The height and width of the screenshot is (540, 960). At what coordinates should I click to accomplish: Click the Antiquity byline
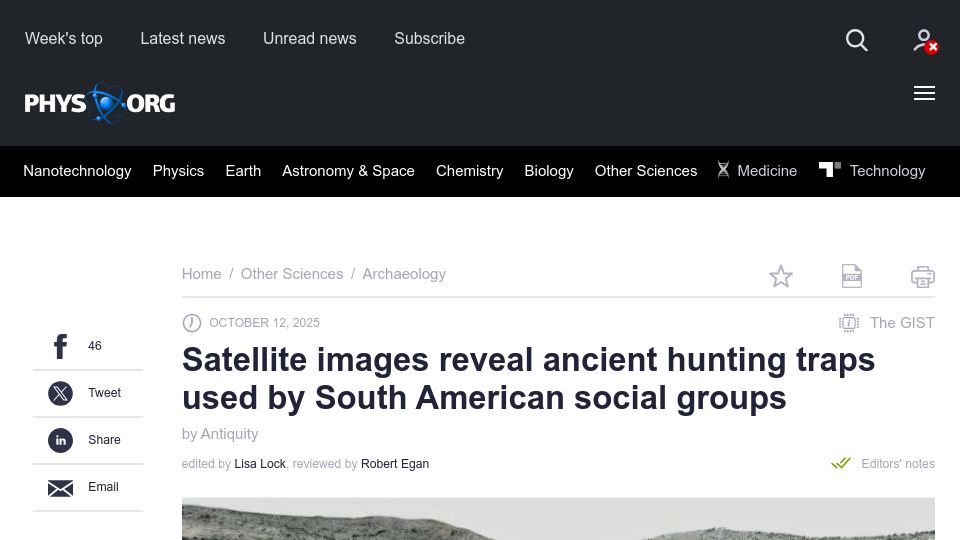pyautogui.click(x=230, y=434)
